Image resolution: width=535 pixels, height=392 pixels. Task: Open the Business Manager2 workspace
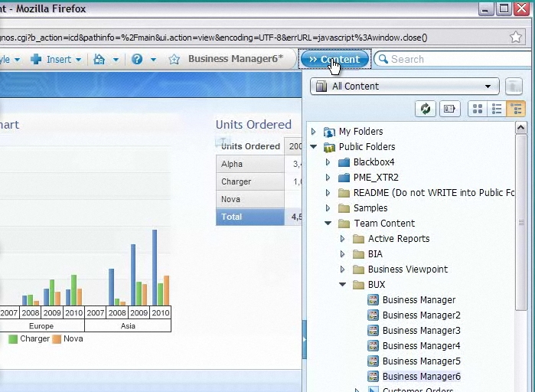pos(422,315)
